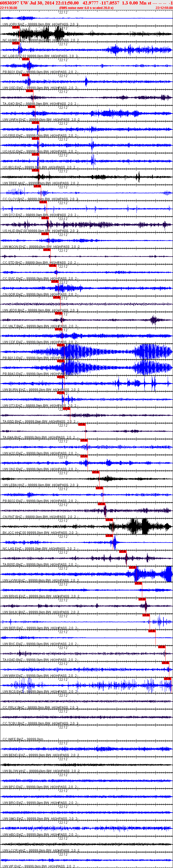Select the UW.JORV EHZ station label
Image resolution: width=173 pixels, height=868 pixels.
[x=40, y=25]
